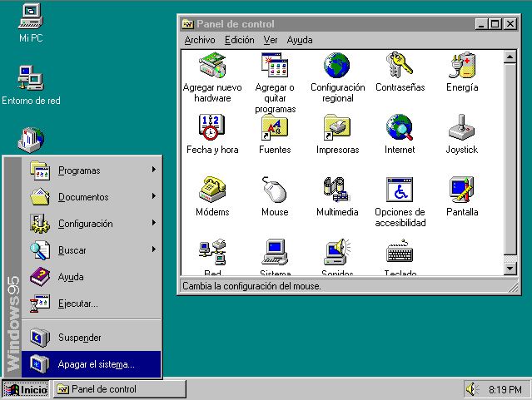The height and width of the screenshot is (400, 532).
Task: Open Impresoras folder icon
Action: click(337, 127)
